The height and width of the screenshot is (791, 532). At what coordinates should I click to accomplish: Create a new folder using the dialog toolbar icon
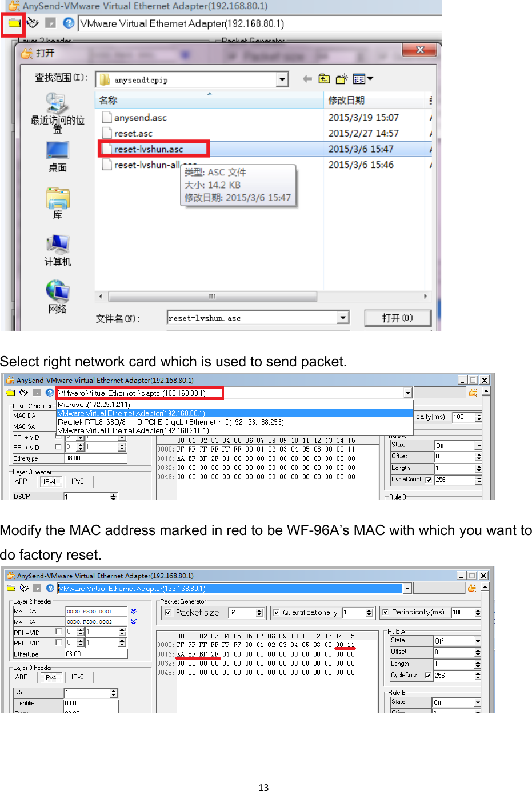pyautogui.click(x=342, y=79)
